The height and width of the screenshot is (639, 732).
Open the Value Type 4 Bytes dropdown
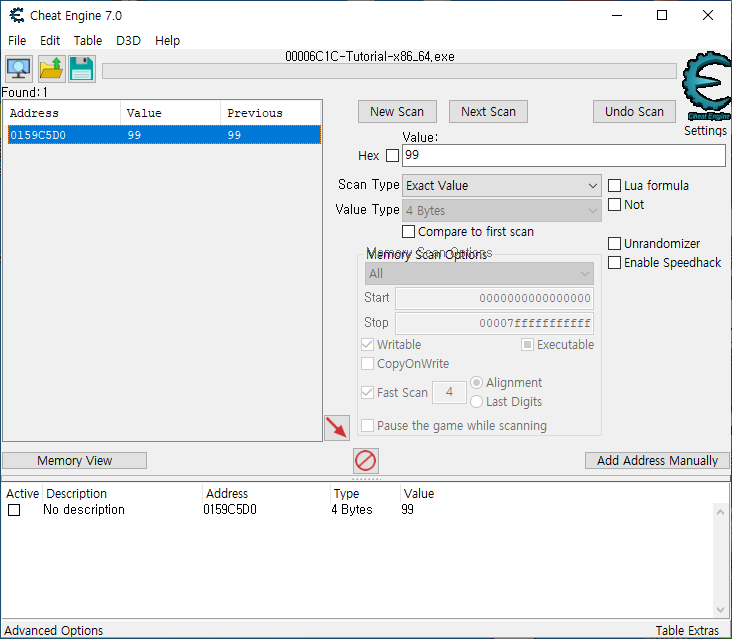coord(501,211)
